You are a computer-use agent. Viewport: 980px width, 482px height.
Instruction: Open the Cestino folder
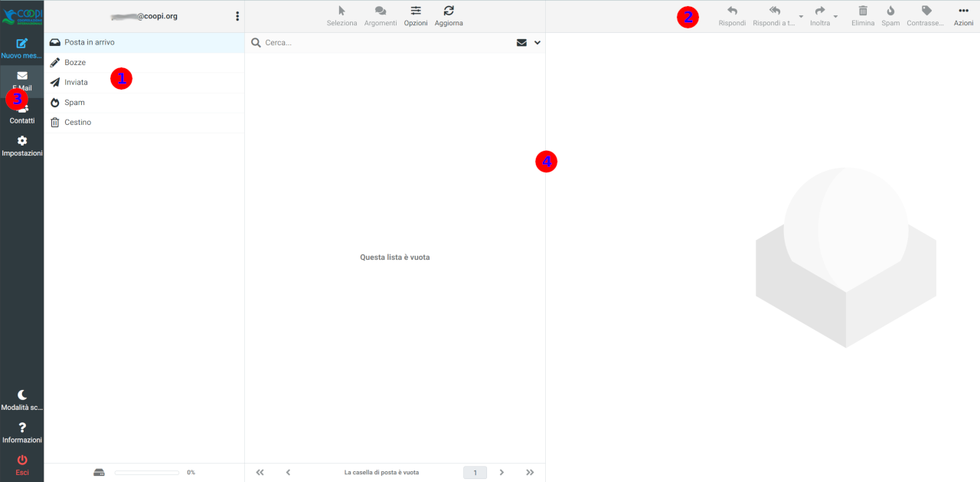pyautogui.click(x=77, y=122)
